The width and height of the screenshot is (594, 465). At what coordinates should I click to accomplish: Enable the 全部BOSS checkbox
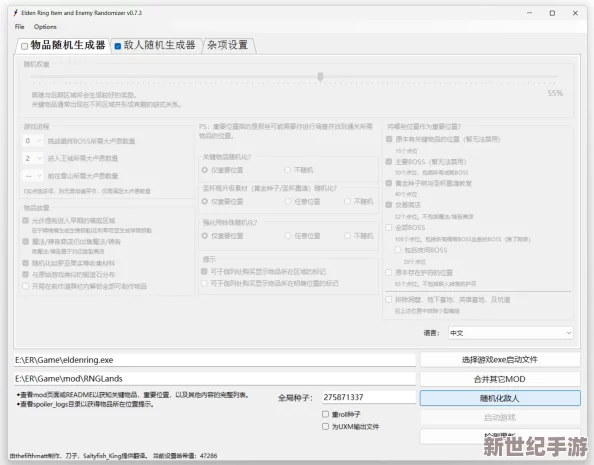pos(389,227)
